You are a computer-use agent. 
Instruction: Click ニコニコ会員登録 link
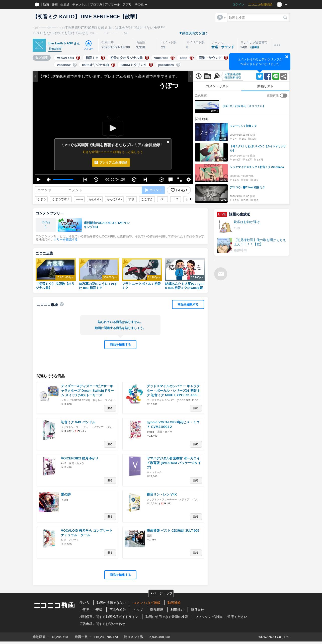[x=260, y=5]
